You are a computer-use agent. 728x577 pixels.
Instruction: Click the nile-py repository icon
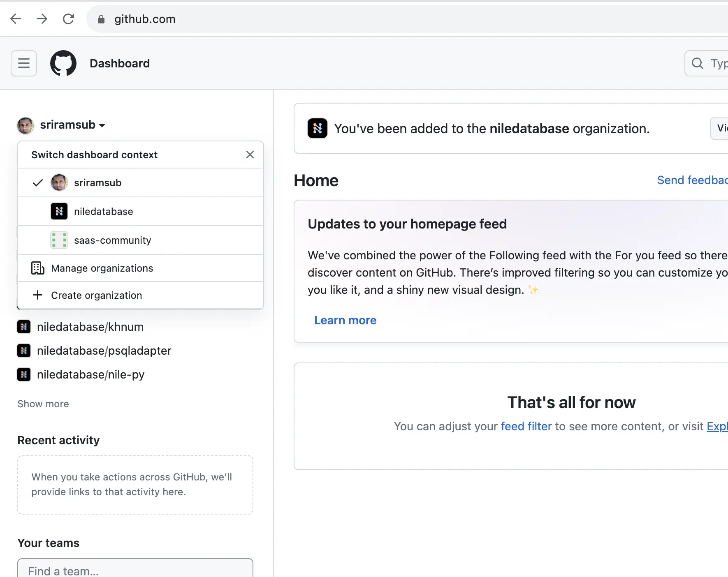pos(24,374)
